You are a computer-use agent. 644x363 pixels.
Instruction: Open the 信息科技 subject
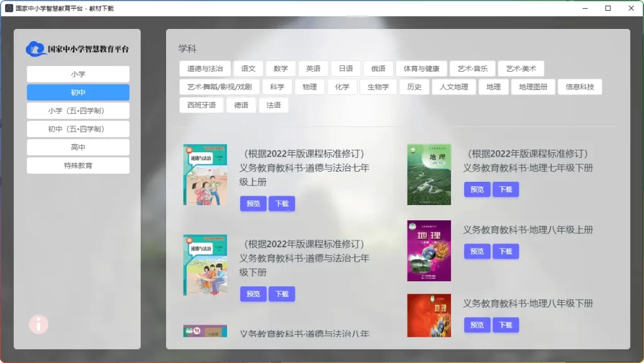tap(580, 87)
